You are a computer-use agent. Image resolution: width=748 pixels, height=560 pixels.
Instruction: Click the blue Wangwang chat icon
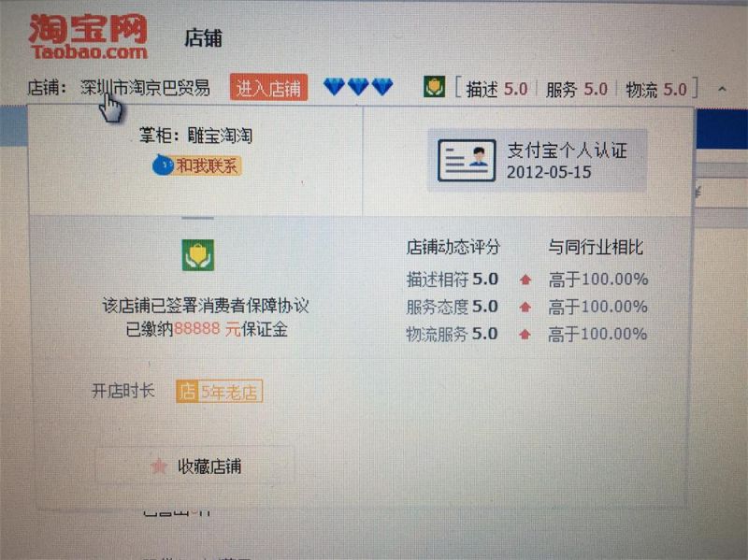(162, 165)
